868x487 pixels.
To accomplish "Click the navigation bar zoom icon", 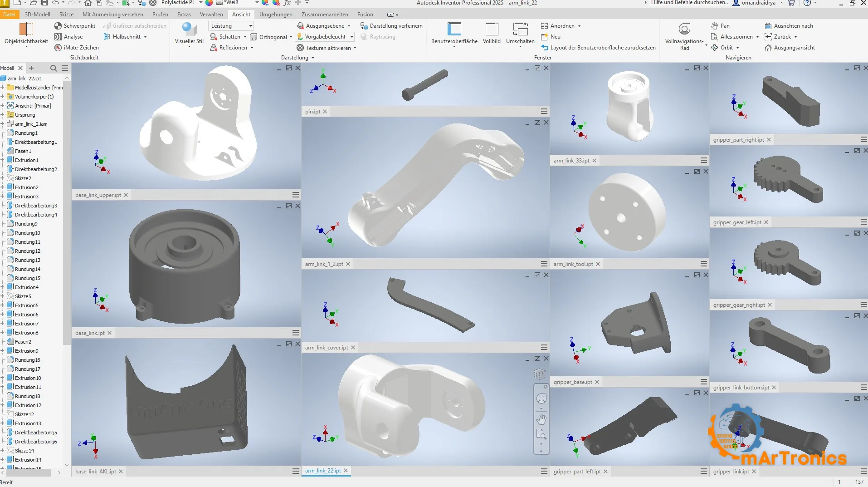I will click(x=541, y=434).
